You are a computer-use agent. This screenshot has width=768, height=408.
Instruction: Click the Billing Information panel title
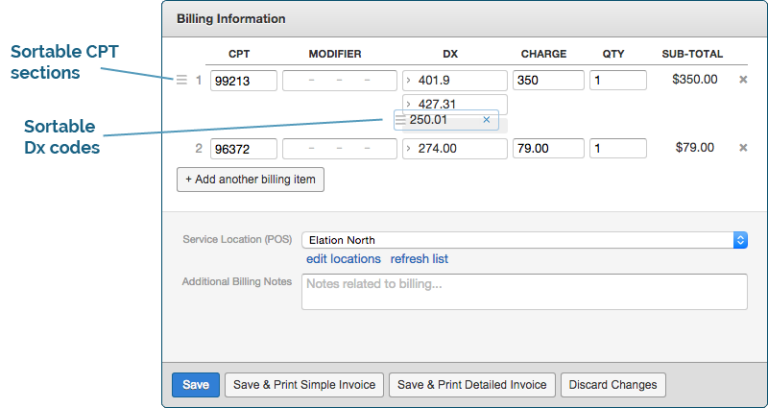click(231, 19)
